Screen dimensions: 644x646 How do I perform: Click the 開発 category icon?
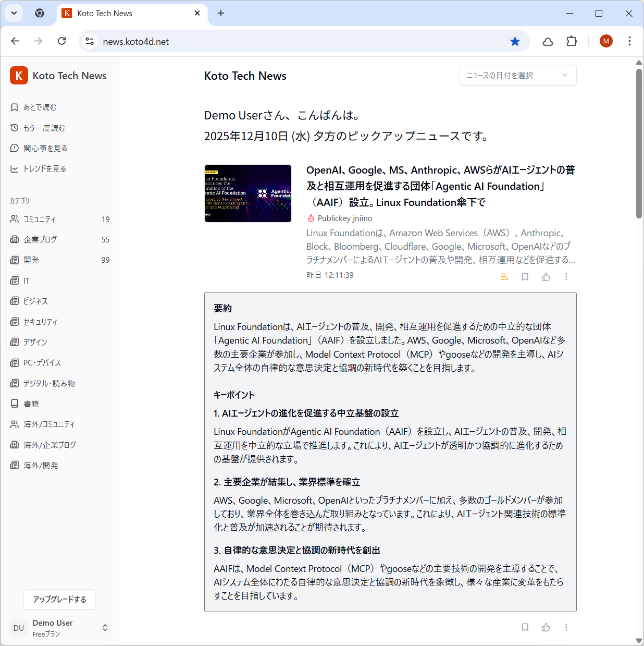pyautogui.click(x=15, y=260)
